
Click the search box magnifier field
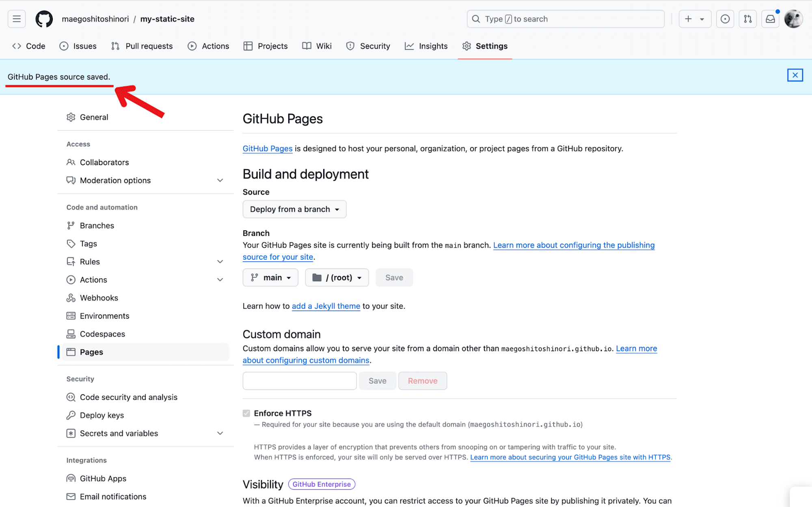[566, 19]
